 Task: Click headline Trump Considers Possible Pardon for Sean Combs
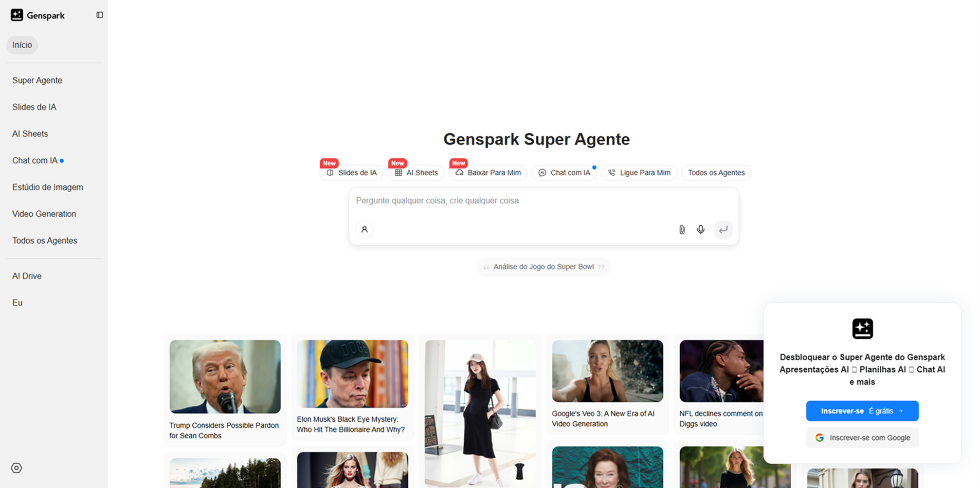[x=224, y=430]
